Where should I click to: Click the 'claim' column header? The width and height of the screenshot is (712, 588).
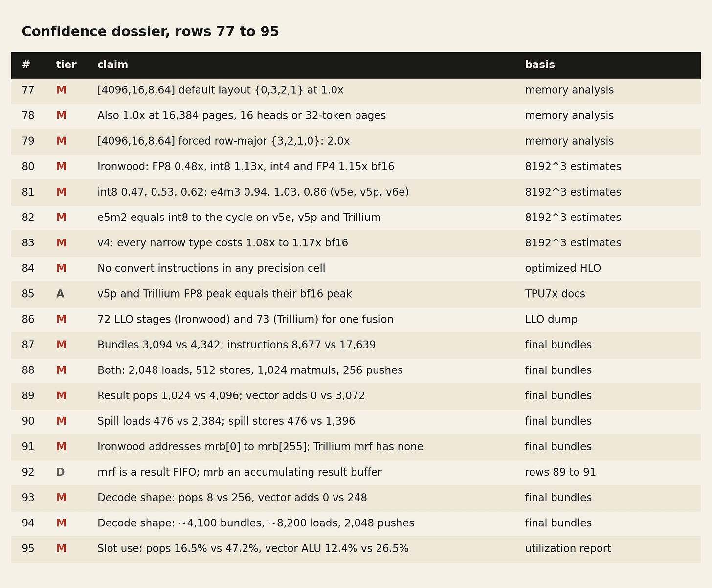(x=112, y=65)
